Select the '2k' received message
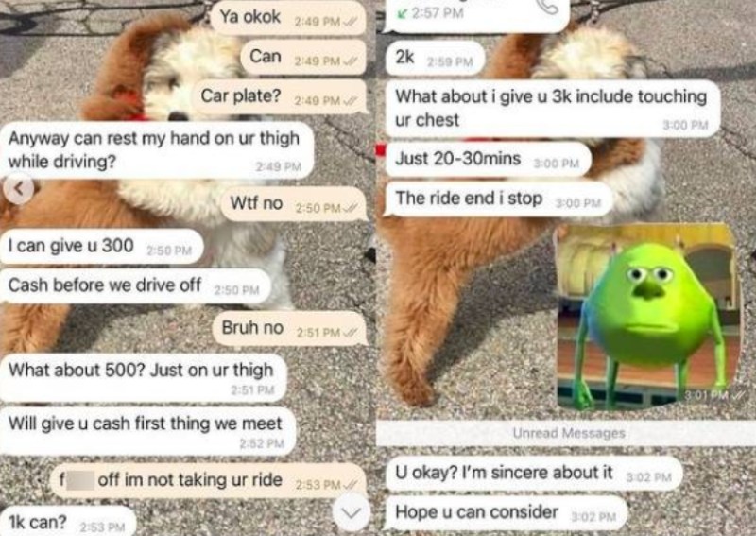 [x=435, y=59]
